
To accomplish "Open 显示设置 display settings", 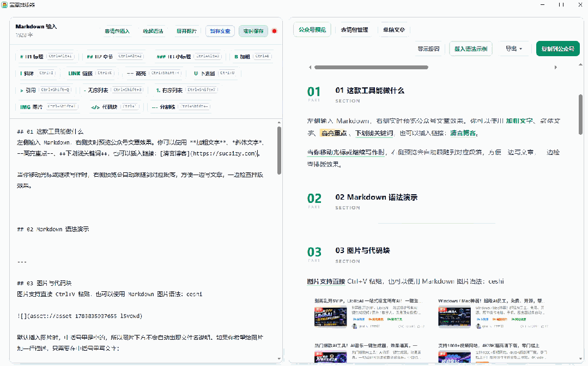I will click(429, 49).
